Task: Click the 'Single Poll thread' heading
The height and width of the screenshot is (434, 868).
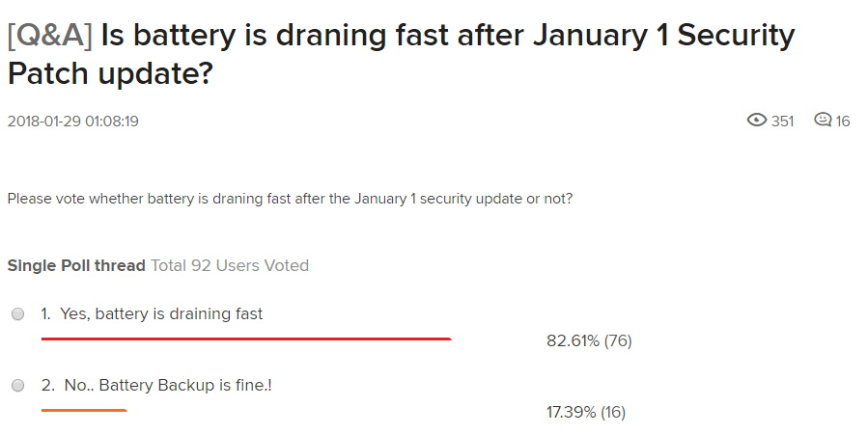Action: pyautogui.click(x=76, y=265)
